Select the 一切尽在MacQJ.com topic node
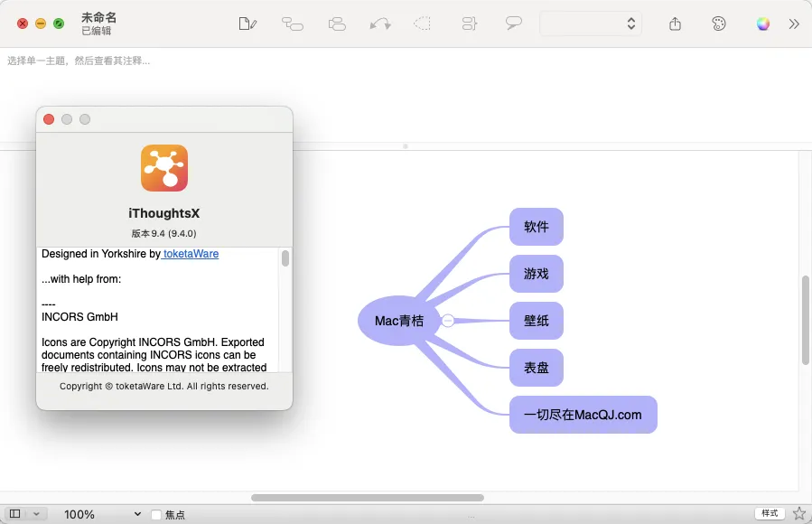 [583, 416]
